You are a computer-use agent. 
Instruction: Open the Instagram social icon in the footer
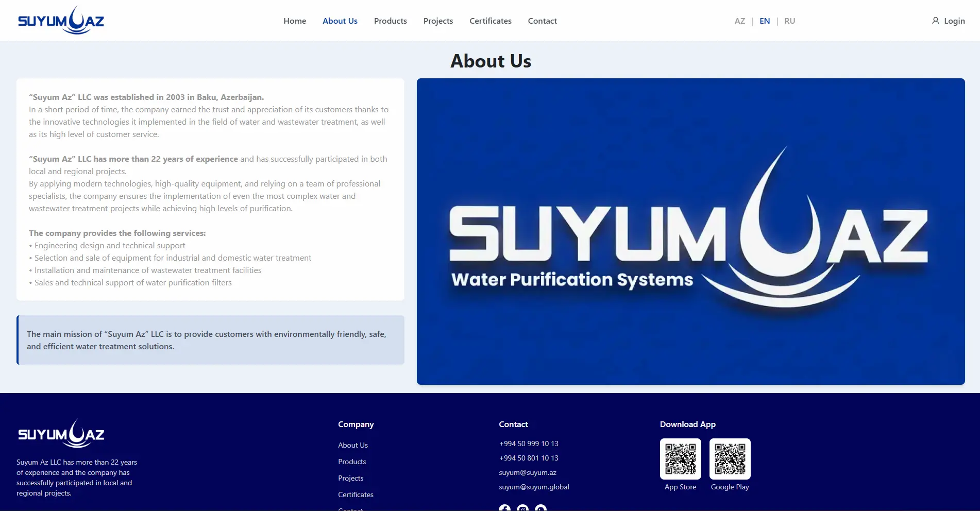[x=522, y=508]
